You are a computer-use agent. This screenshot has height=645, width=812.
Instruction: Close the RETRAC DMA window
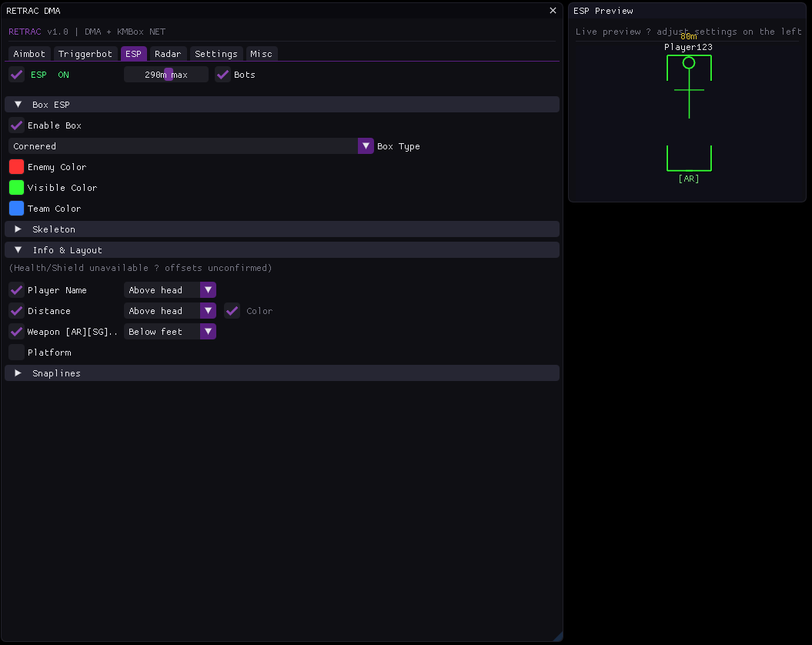(x=553, y=10)
